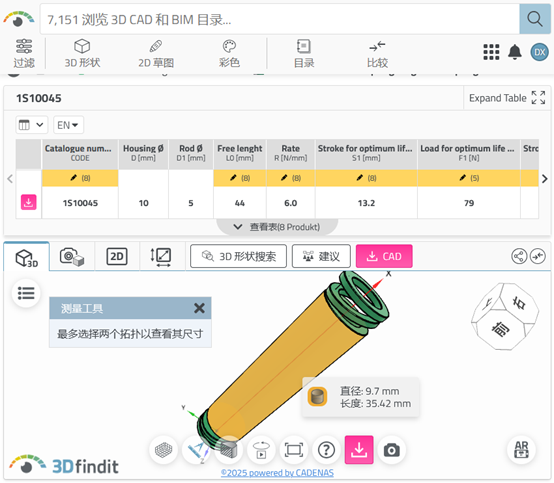Click the search magnifier button
The width and height of the screenshot is (554, 483).
pyautogui.click(x=535, y=19)
